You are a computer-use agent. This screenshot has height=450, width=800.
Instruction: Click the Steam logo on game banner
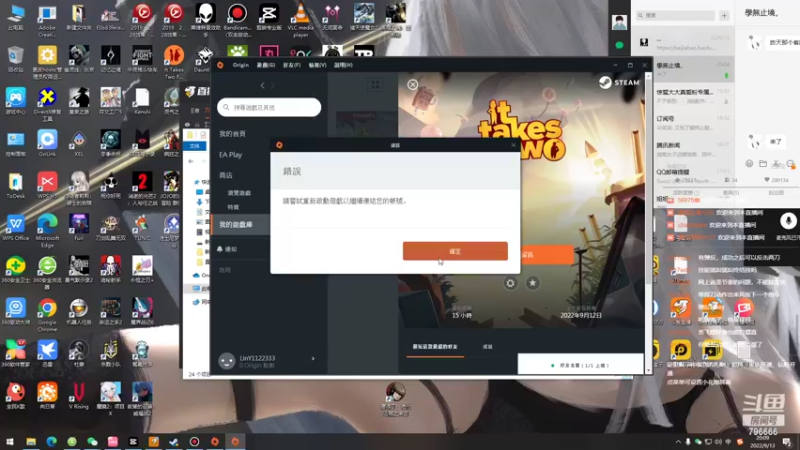pyautogui.click(x=619, y=82)
